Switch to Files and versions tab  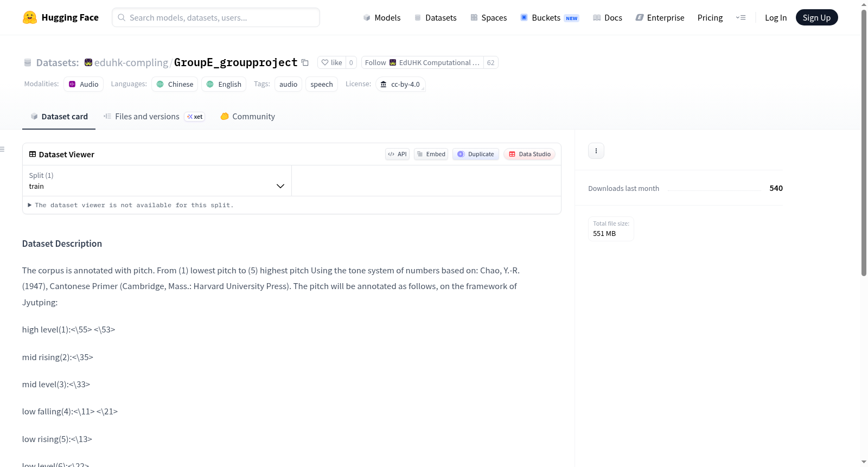pyautogui.click(x=154, y=117)
